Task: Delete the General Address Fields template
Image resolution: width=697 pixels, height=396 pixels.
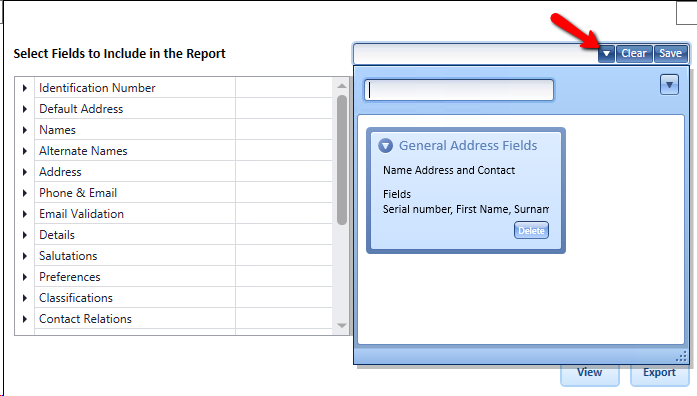Action: click(x=531, y=231)
